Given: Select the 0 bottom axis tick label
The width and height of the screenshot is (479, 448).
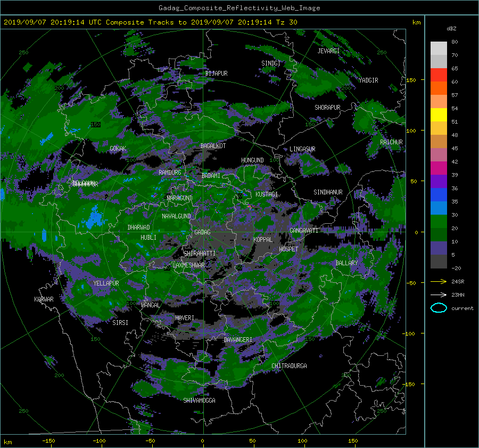Looking at the screenshot, I should (x=202, y=441).
